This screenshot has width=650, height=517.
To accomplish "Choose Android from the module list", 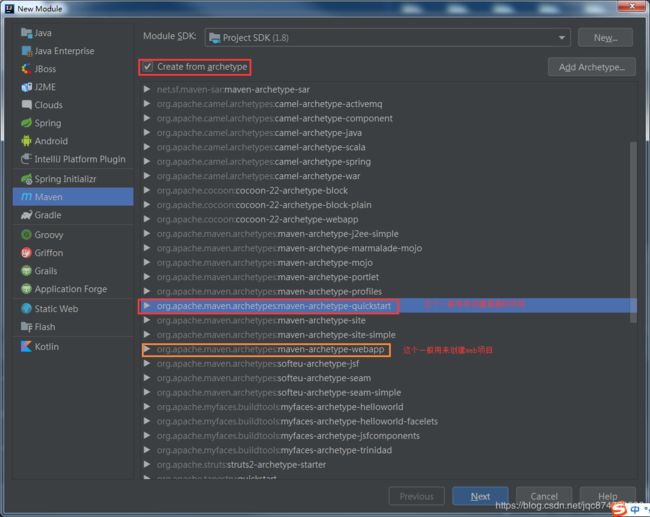I will point(73,141).
